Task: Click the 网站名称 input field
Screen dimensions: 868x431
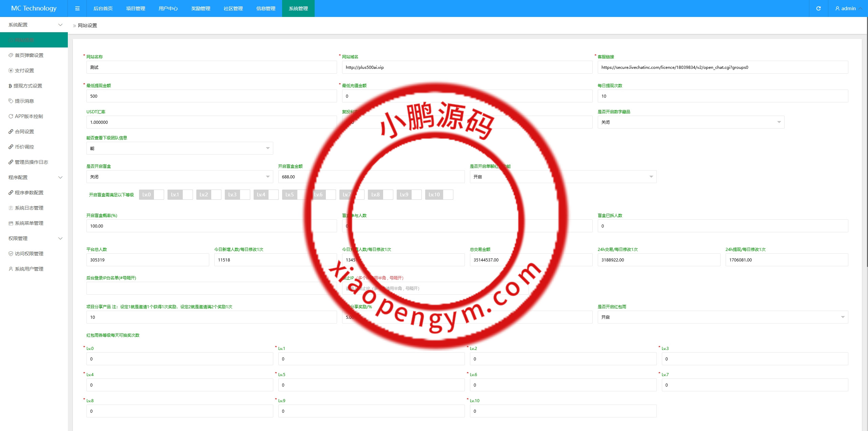Action: (211, 67)
